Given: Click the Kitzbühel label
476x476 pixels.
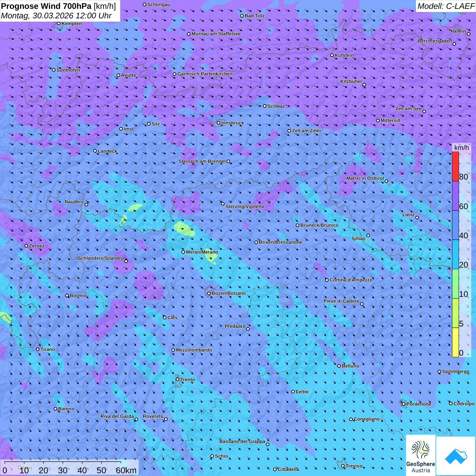Looking at the screenshot, I should click(x=351, y=81).
